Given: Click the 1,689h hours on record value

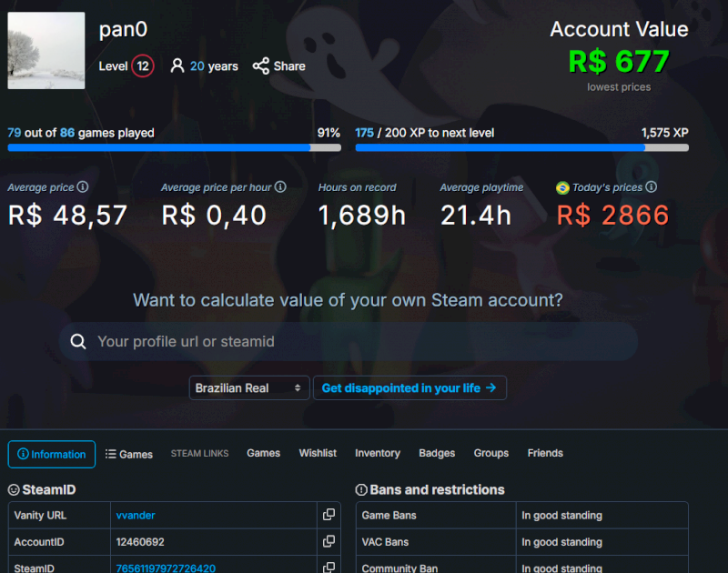Looking at the screenshot, I should point(362,216).
